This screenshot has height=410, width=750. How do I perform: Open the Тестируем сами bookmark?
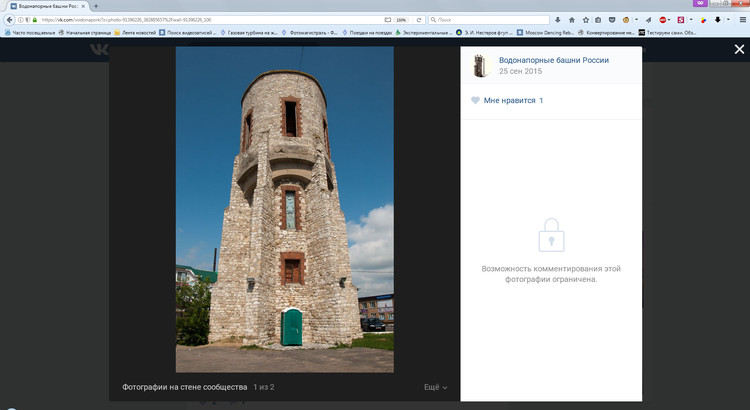click(667, 33)
